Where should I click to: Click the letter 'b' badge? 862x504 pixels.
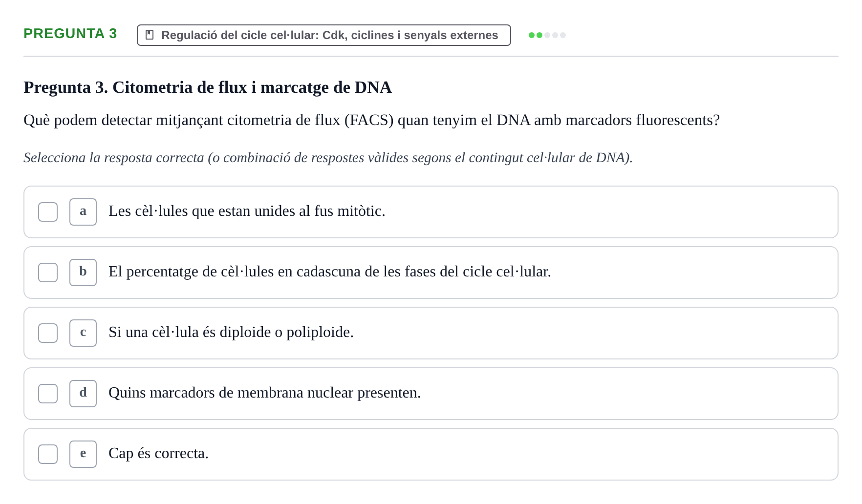[x=83, y=273]
